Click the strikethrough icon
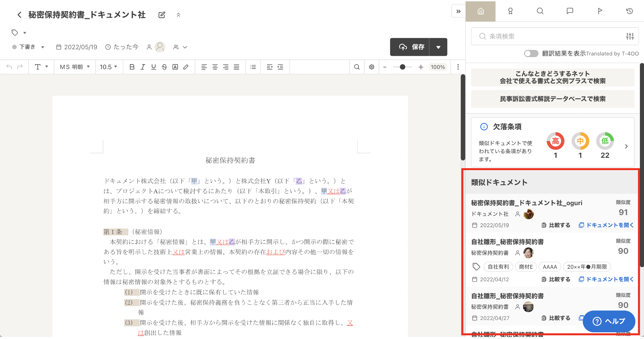Screen dimensions: 644x339 [164, 67]
